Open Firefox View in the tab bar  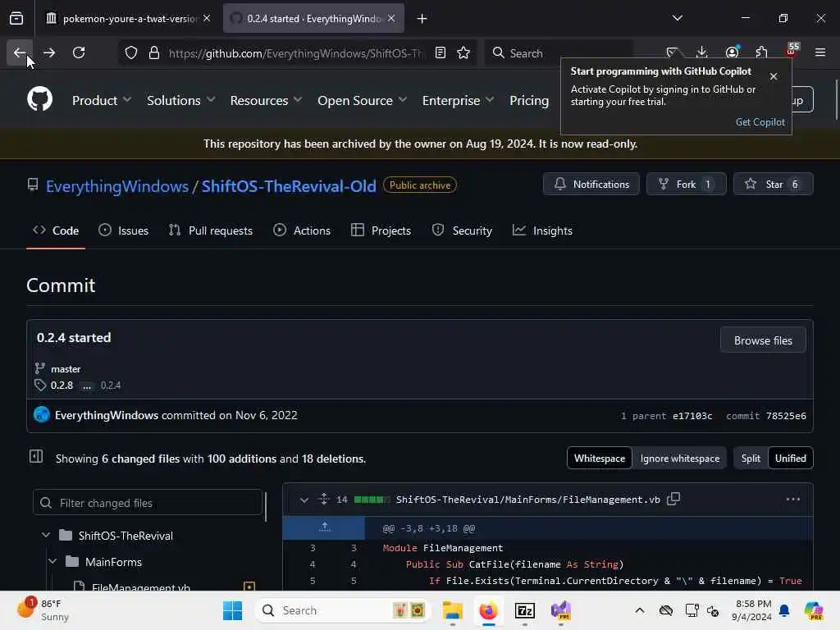[16, 19]
